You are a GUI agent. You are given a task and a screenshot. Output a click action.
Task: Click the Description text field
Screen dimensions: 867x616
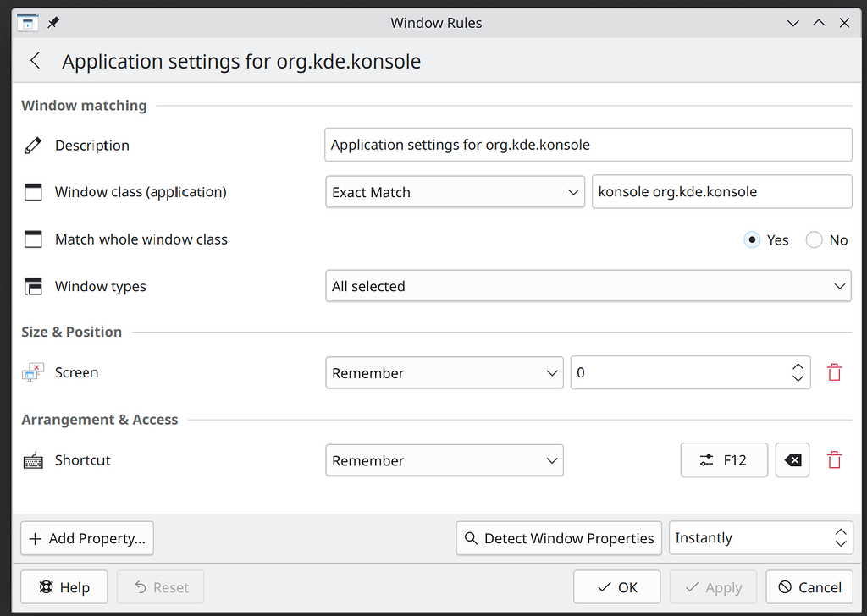(588, 145)
